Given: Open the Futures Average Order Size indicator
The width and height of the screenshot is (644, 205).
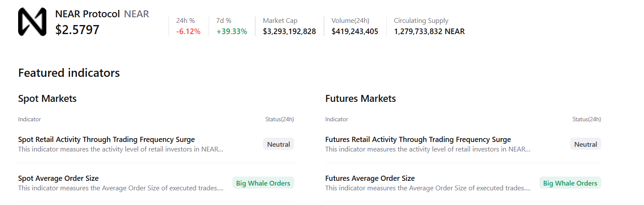Looking at the screenshot, I should point(370,179).
